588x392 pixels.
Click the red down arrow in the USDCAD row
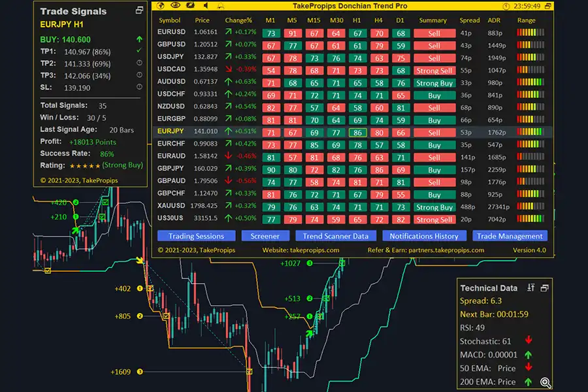pyautogui.click(x=229, y=69)
